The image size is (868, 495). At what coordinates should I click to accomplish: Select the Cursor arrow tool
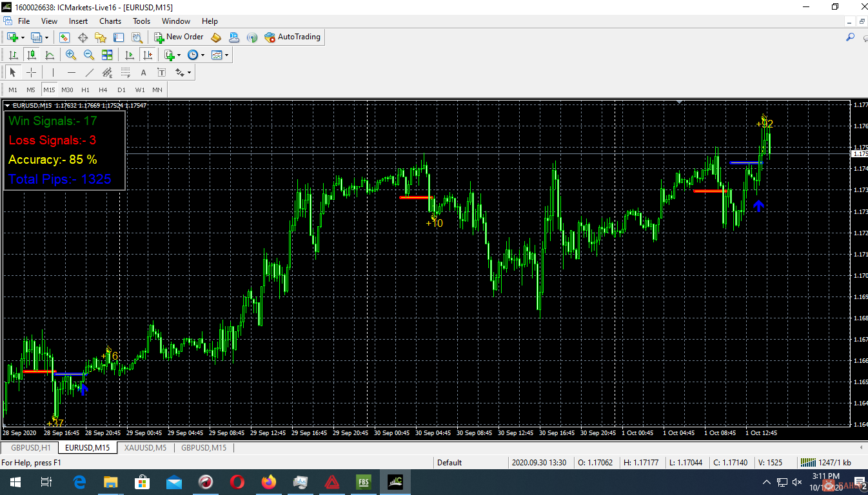[13, 72]
